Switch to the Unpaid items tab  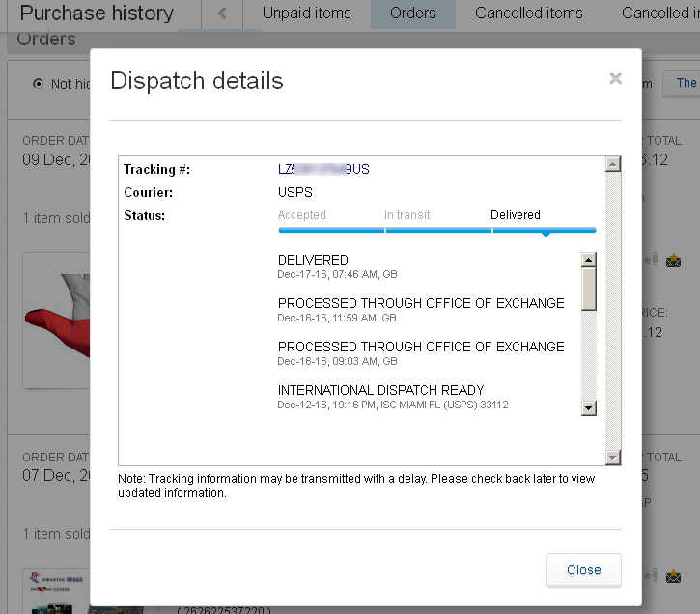[x=306, y=13]
